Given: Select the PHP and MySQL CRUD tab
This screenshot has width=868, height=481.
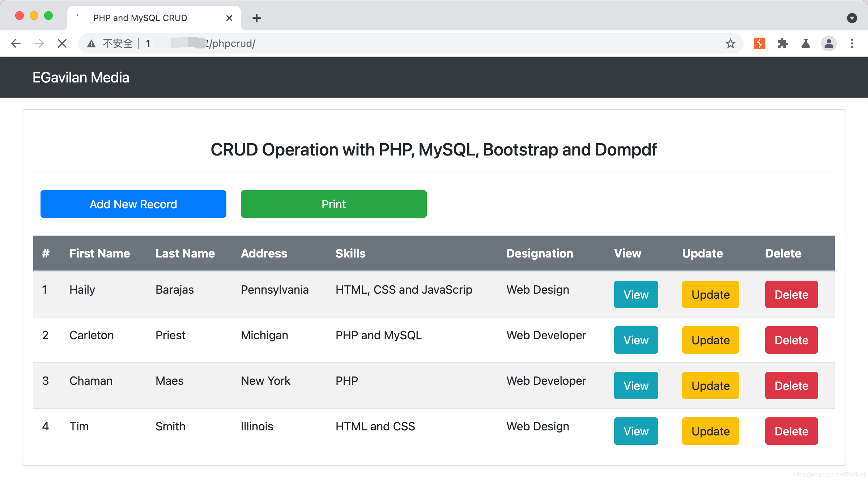Looking at the screenshot, I should tap(140, 18).
